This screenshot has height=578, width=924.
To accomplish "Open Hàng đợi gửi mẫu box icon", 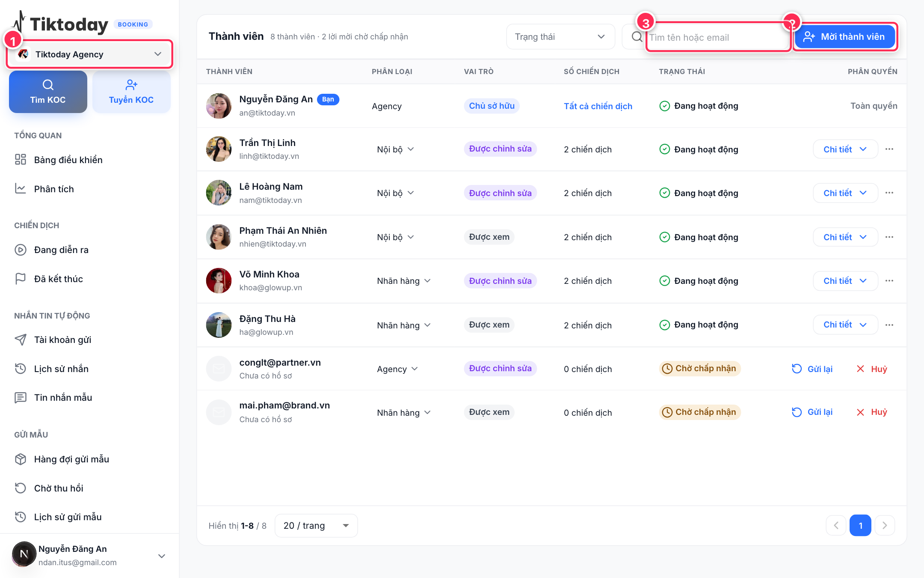I will 21,459.
